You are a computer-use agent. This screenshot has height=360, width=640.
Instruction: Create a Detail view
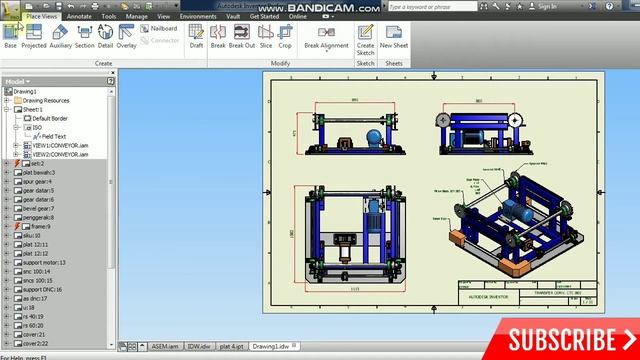coord(105,37)
